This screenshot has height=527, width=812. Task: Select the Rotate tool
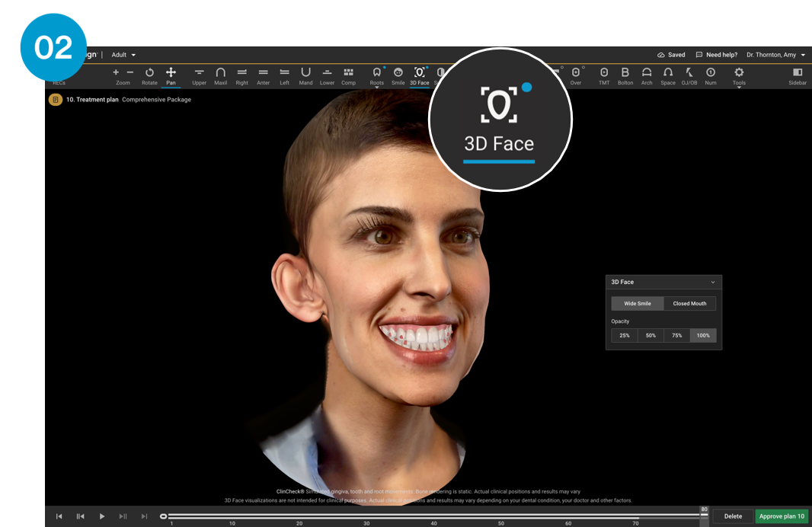point(149,75)
